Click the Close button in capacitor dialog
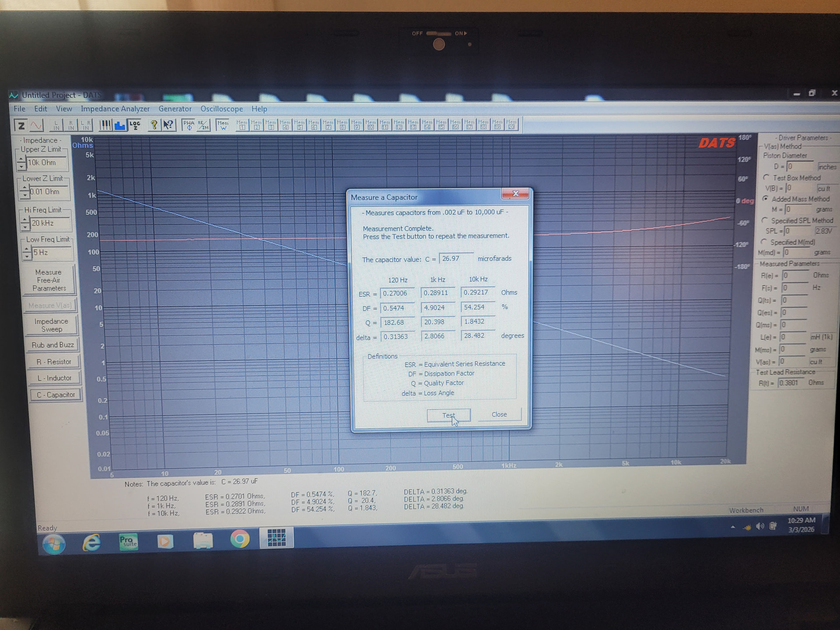The width and height of the screenshot is (840, 630). click(x=499, y=414)
